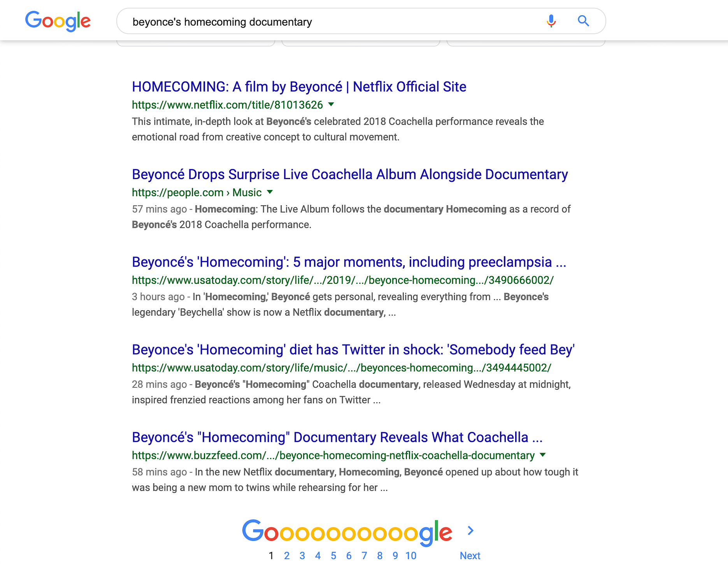The image size is (728, 584).
Task: Expand the dropdown next to the people.com URL
Action: coord(270,192)
